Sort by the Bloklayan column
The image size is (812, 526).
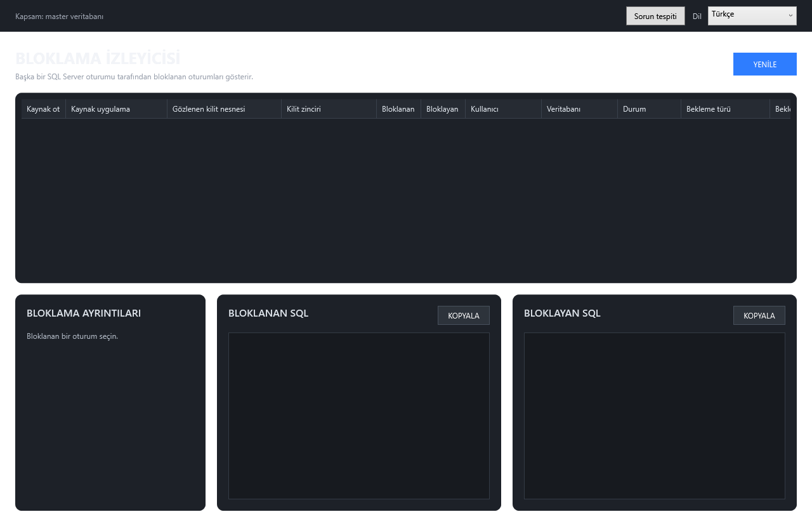(x=443, y=109)
